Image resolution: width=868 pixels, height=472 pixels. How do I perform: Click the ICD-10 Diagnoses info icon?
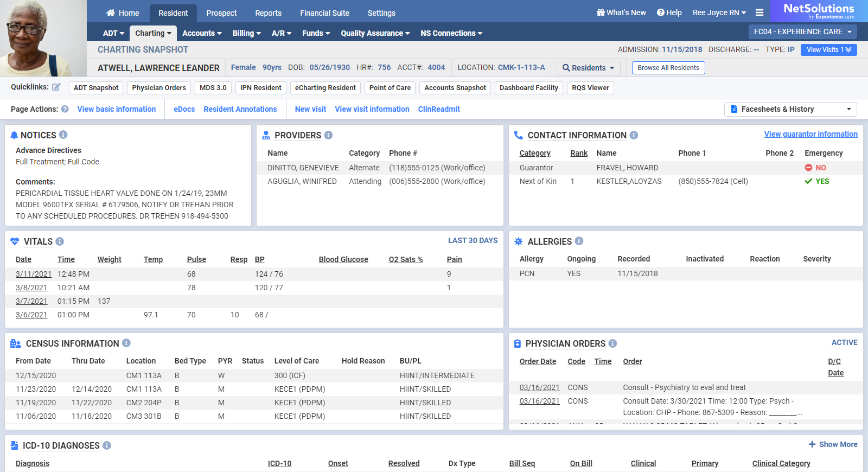pyautogui.click(x=107, y=445)
